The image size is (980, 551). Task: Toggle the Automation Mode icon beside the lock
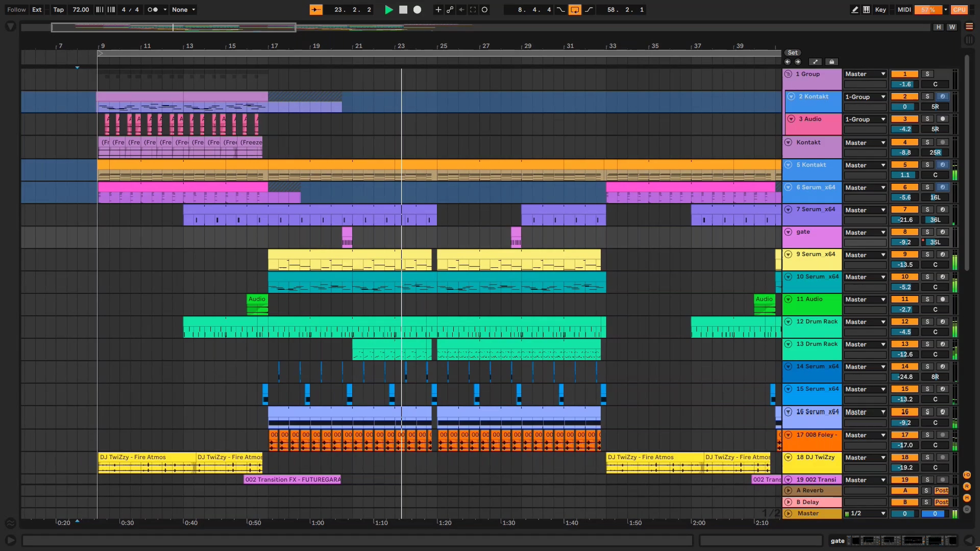tap(815, 62)
